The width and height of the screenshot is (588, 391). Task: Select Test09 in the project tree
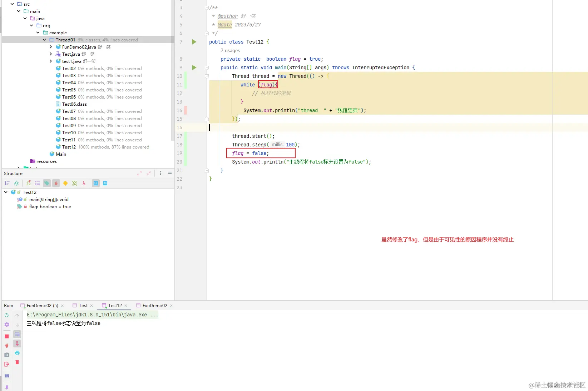pos(69,125)
